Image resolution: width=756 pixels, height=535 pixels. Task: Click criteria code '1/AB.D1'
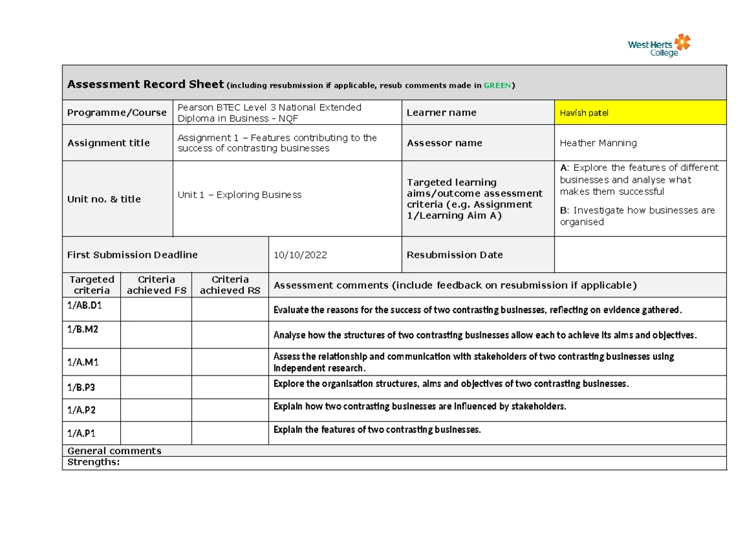(x=84, y=306)
